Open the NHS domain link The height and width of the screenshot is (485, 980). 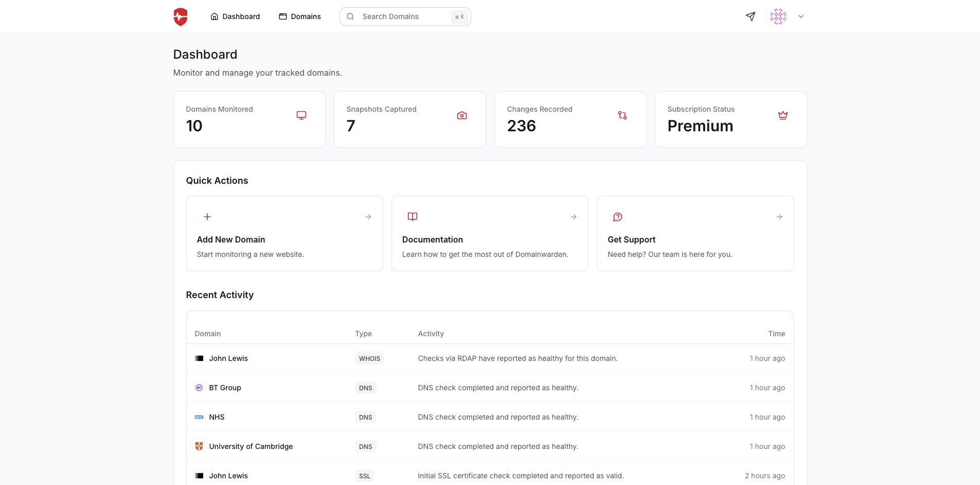217,417
